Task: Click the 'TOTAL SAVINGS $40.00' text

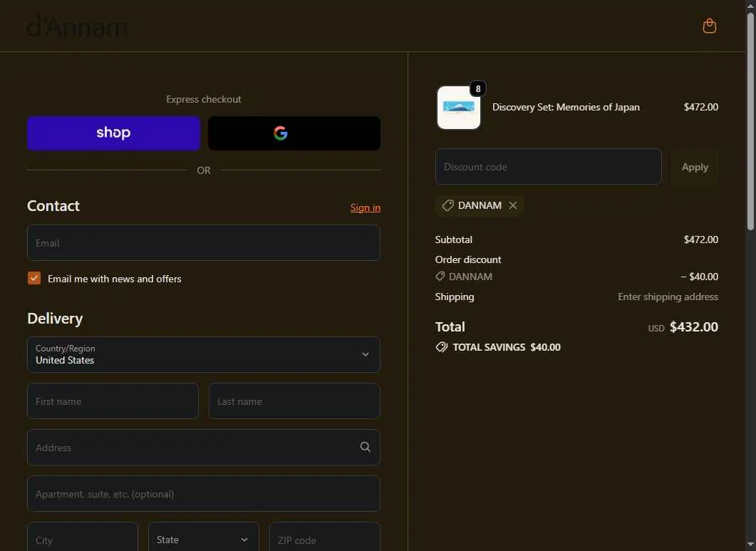Action: (x=506, y=347)
